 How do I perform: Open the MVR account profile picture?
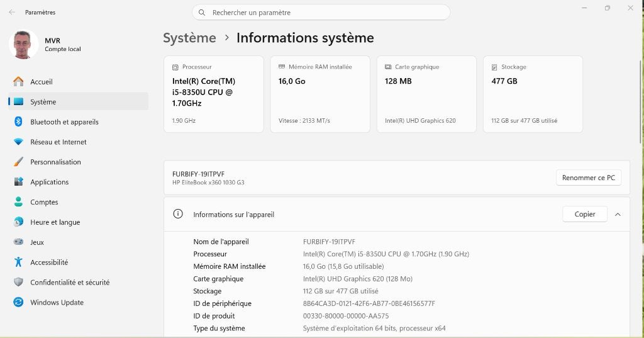[23, 45]
